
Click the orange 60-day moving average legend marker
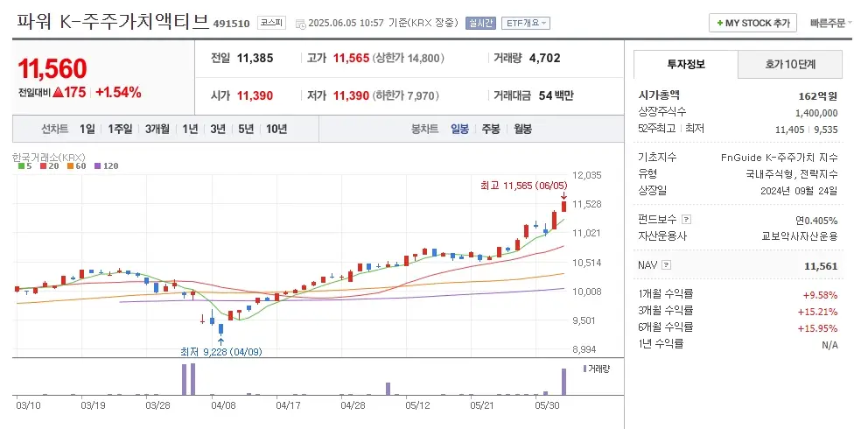(70, 165)
